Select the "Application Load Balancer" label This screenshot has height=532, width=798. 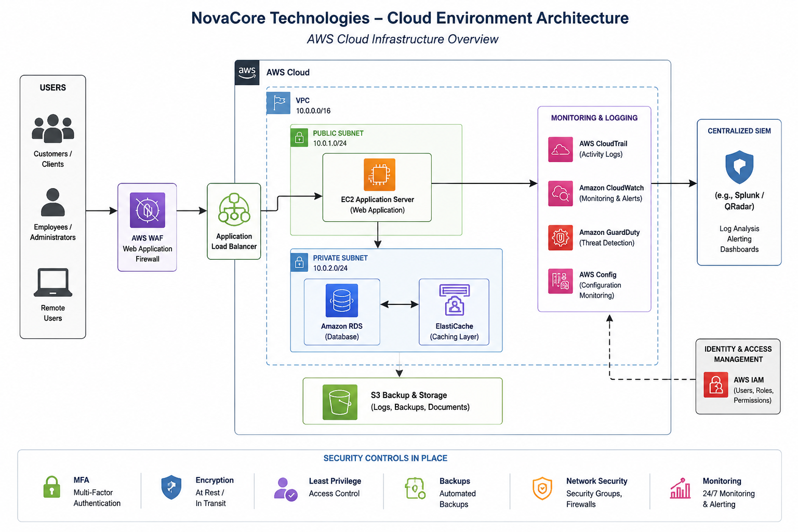coord(234,242)
